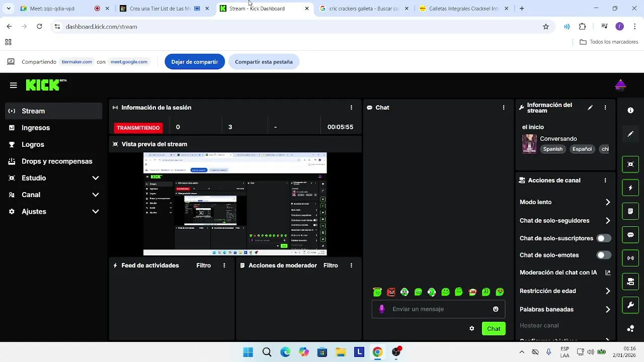Image resolution: width=644 pixels, height=362 pixels.
Task: Click the browser address bar URL
Action: (101, 27)
